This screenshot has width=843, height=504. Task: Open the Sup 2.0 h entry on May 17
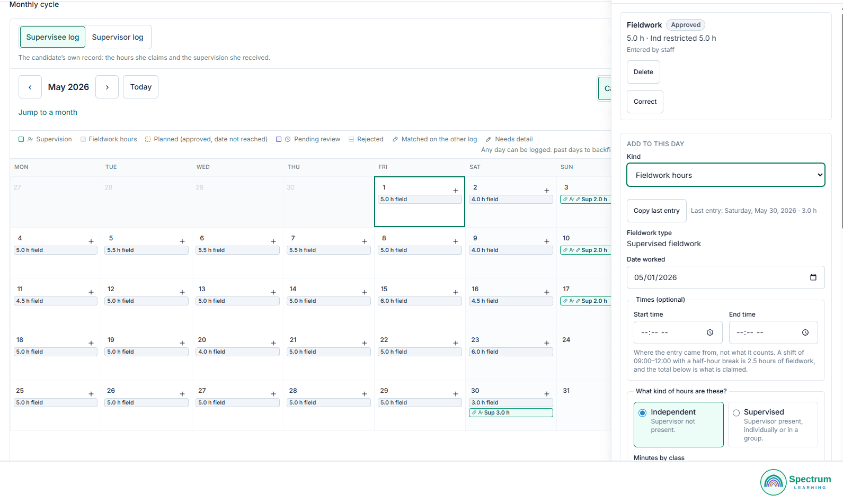click(x=585, y=301)
